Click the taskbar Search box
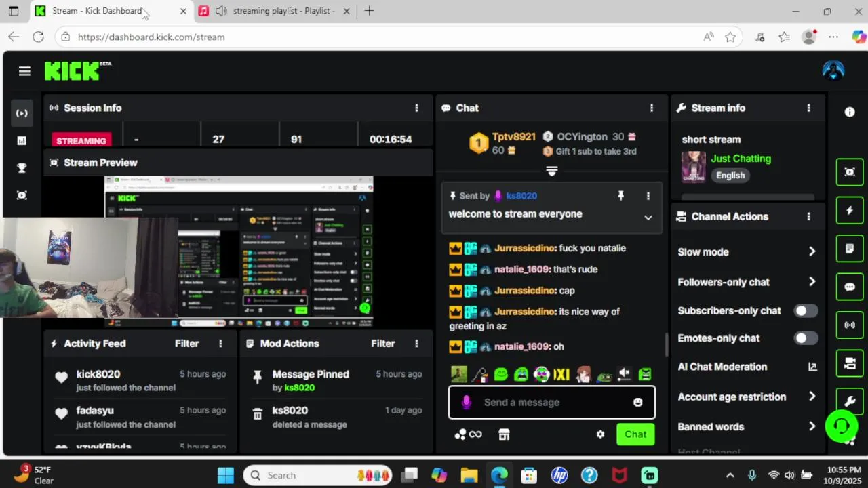Viewport: 868px width, 488px height. coord(317,475)
